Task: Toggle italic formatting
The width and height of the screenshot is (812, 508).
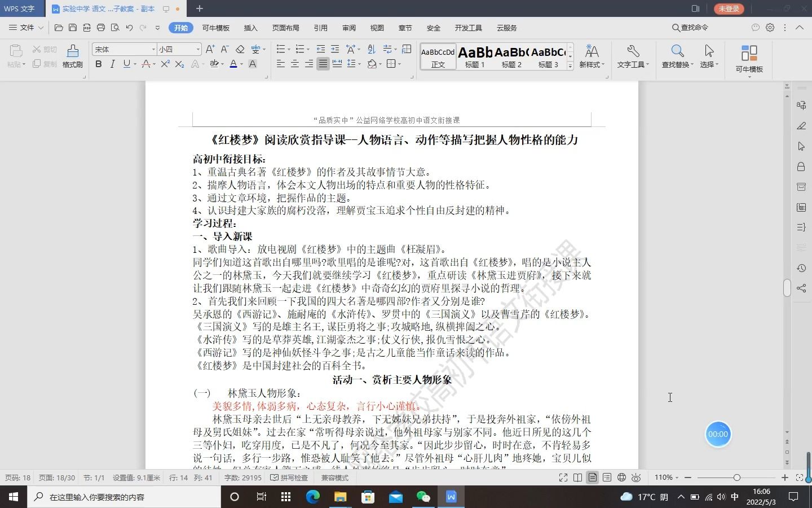Action: (112, 64)
